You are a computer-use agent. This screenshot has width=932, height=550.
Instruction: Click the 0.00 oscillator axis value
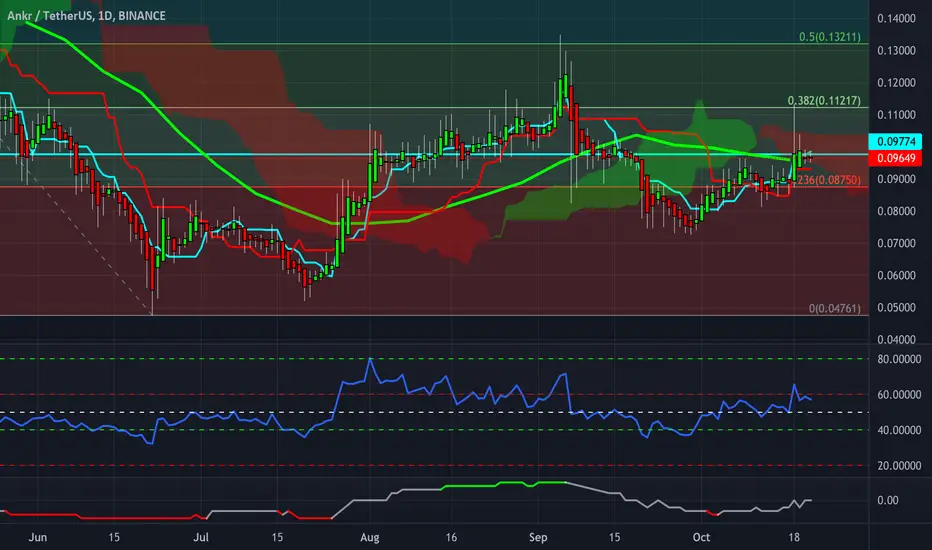pos(888,501)
